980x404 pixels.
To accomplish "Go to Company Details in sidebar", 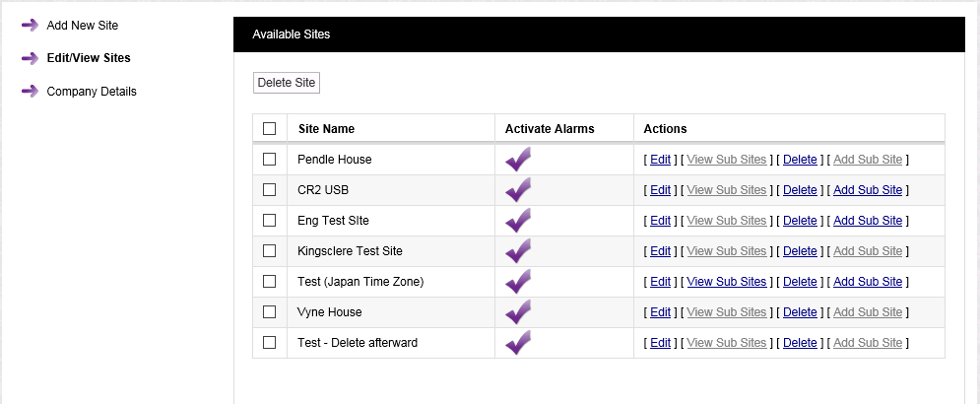I will (92, 92).
